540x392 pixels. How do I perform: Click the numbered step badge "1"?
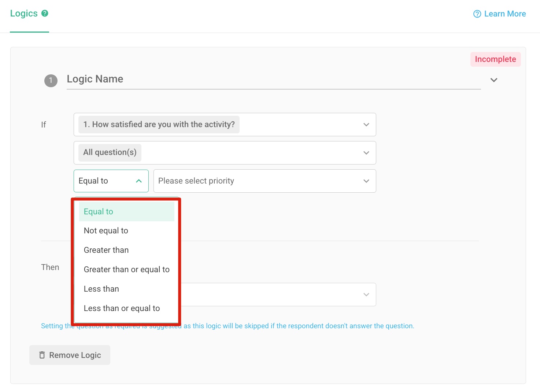coord(51,81)
